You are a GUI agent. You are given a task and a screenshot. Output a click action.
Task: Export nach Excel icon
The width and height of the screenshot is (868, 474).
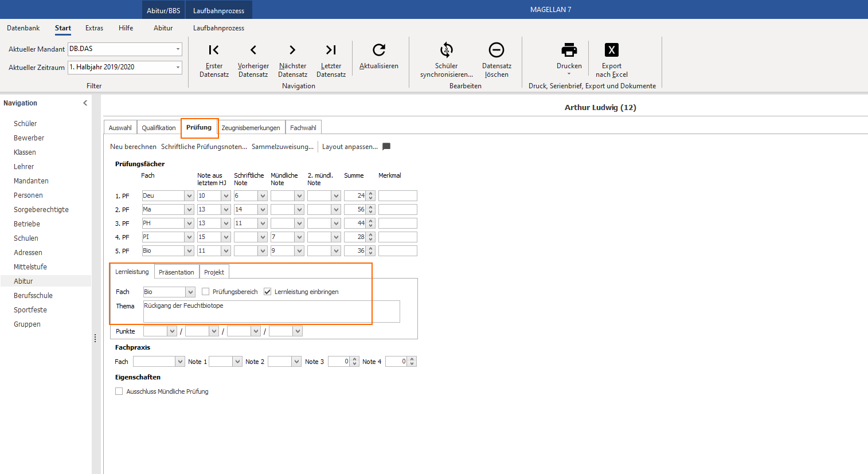click(612, 50)
